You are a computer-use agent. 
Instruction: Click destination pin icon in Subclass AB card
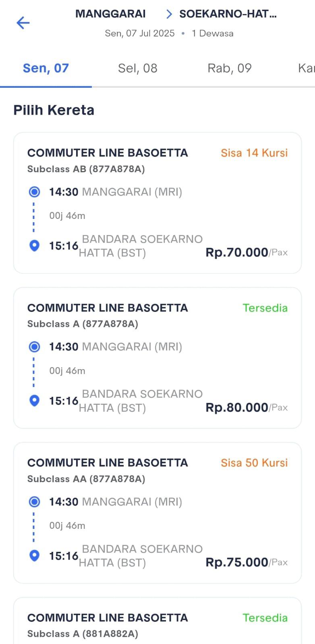pyautogui.click(x=35, y=246)
